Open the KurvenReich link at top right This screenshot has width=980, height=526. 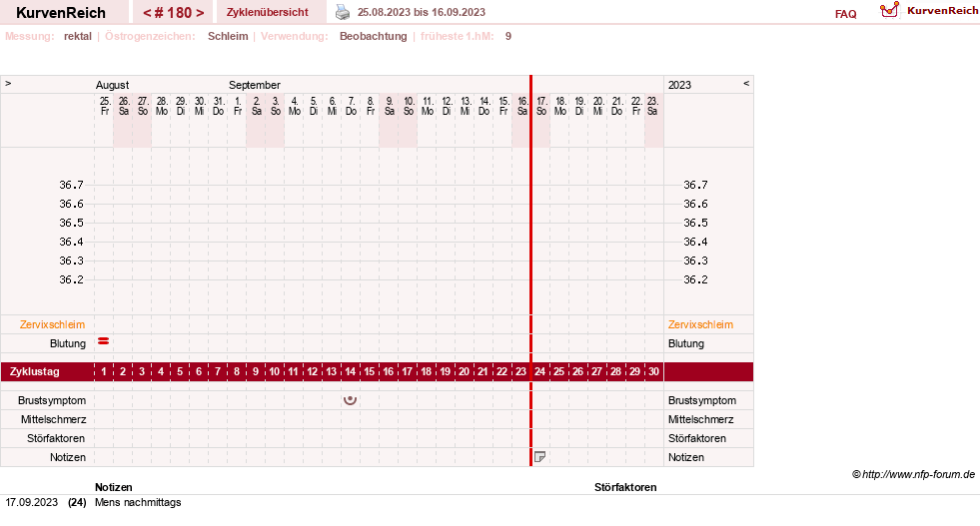(x=942, y=11)
